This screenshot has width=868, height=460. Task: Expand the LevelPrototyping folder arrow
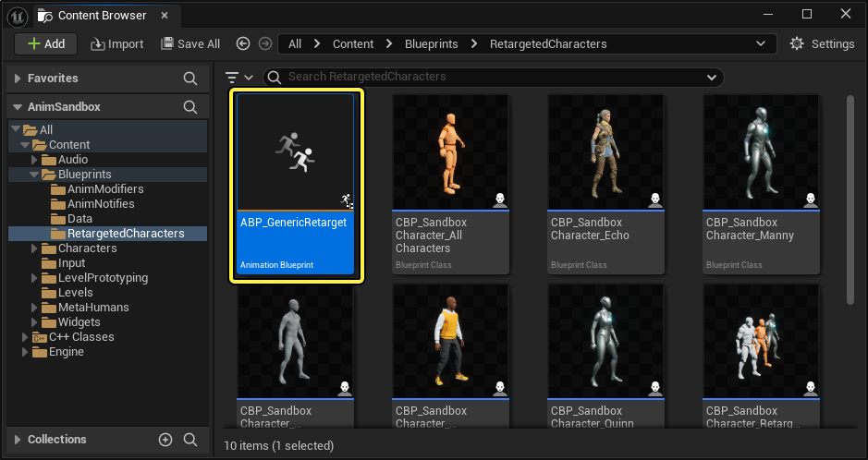tap(34, 278)
